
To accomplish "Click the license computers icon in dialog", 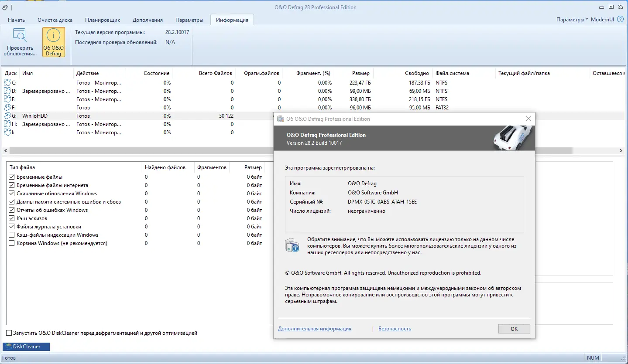I will click(x=292, y=245).
